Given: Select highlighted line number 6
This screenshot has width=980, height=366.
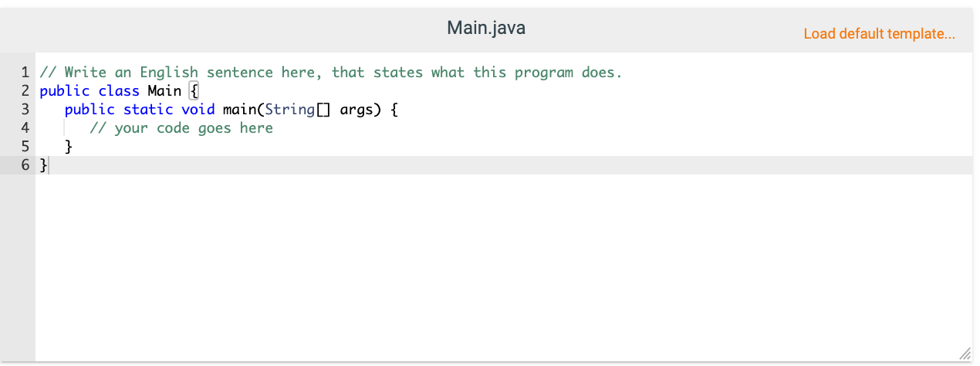Looking at the screenshot, I should [x=25, y=165].
